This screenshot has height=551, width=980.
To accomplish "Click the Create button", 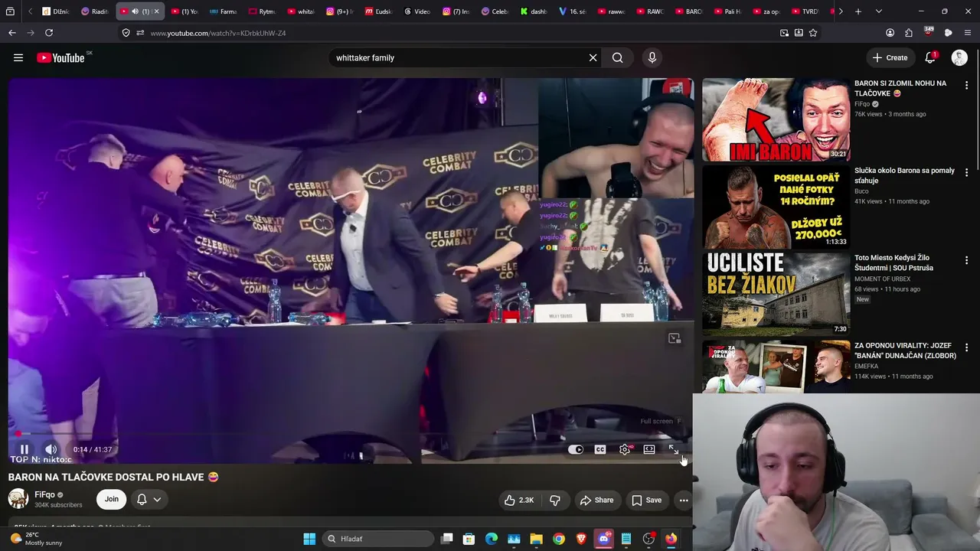I will coord(890,57).
